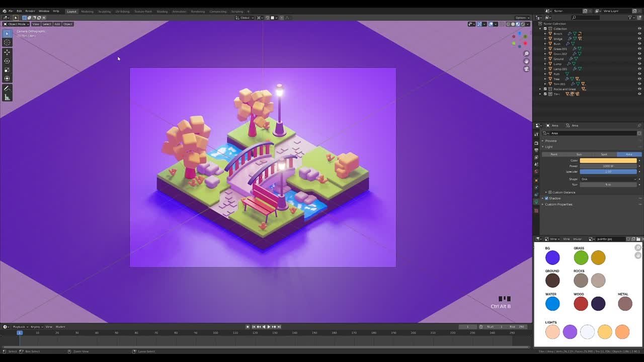
Task: Open the Output properties tab icon
Action: (x=536, y=150)
